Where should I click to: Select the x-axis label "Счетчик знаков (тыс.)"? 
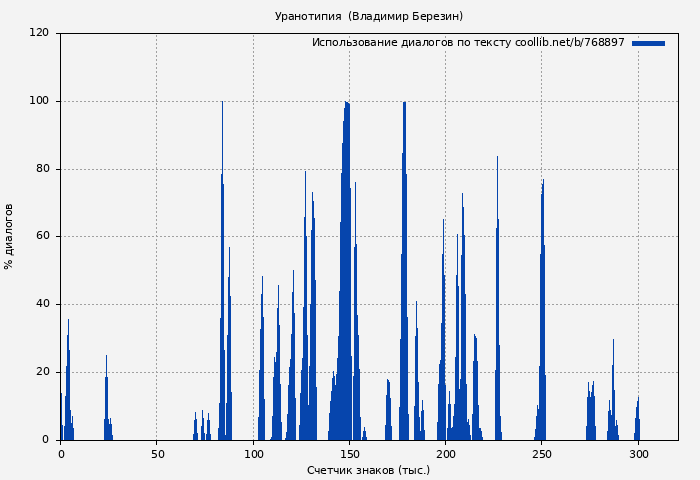[368, 470]
